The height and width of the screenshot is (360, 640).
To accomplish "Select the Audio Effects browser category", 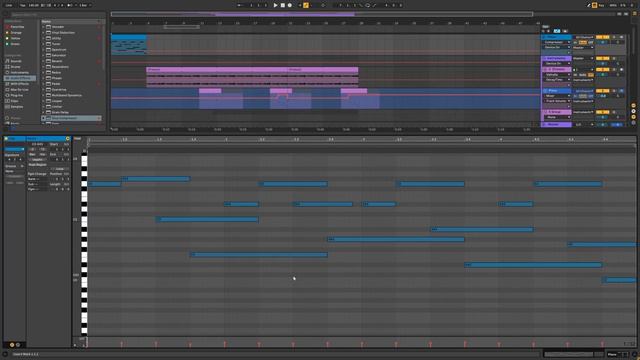I will click(20, 78).
